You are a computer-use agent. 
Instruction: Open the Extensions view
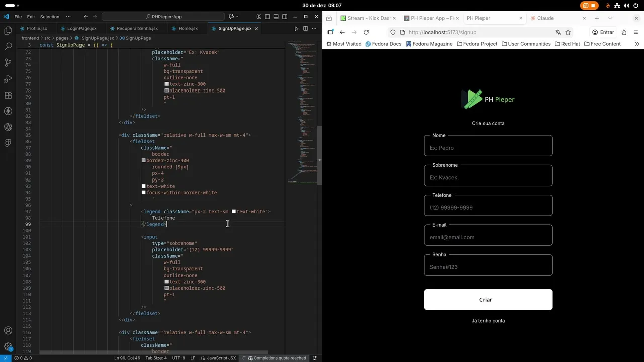[8, 95]
